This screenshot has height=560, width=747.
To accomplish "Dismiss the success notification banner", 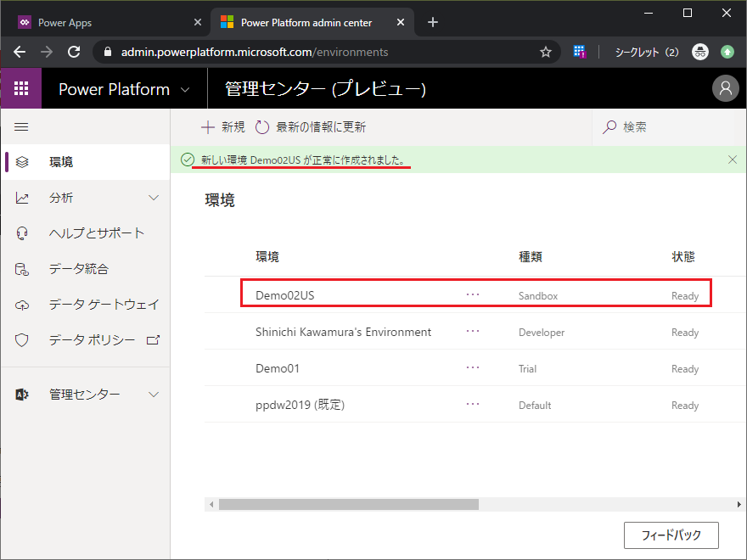I will (x=733, y=160).
